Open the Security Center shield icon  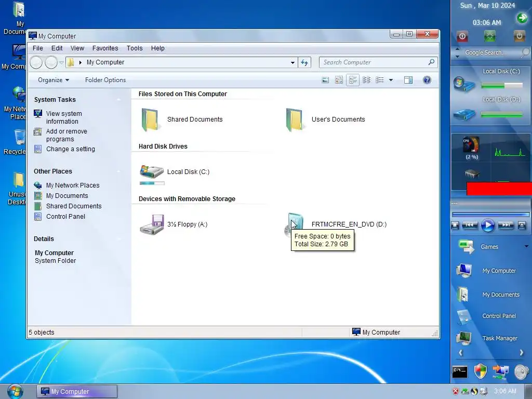click(480, 371)
